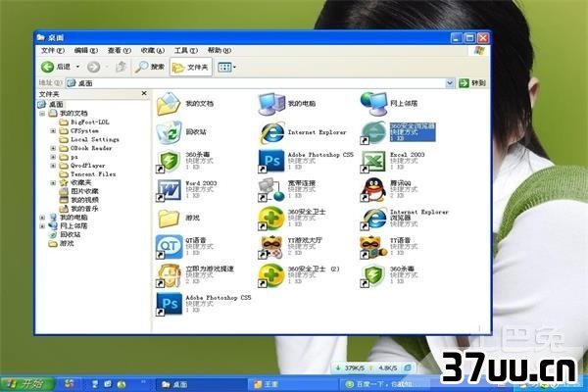Select 回收站 in the folder tree
This screenshot has width=588, height=392.
71,234
